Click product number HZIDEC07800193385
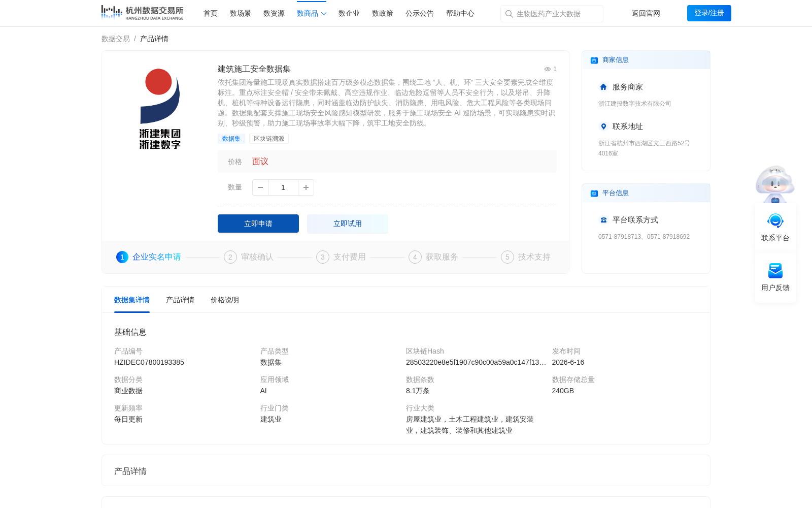The image size is (812, 508). tap(149, 362)
